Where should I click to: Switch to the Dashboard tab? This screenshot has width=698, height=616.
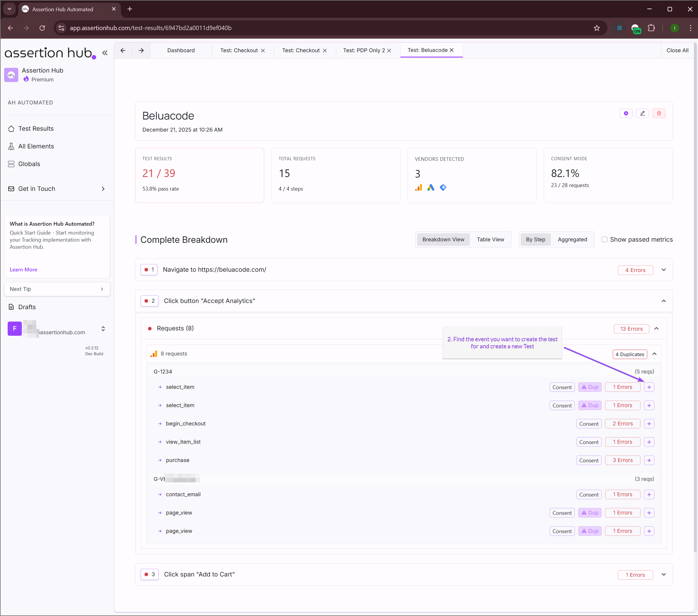pos(181,50)
